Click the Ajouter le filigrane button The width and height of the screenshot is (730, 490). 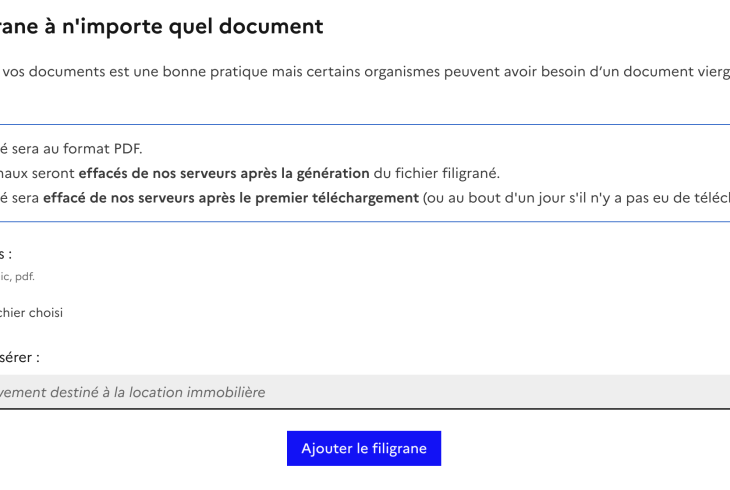pyautogui.click(x=364, y=448)
